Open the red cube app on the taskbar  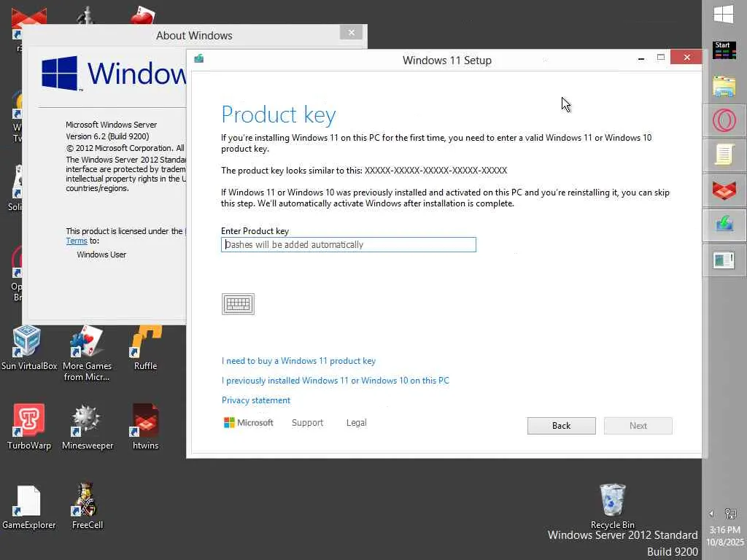point(724,190)
